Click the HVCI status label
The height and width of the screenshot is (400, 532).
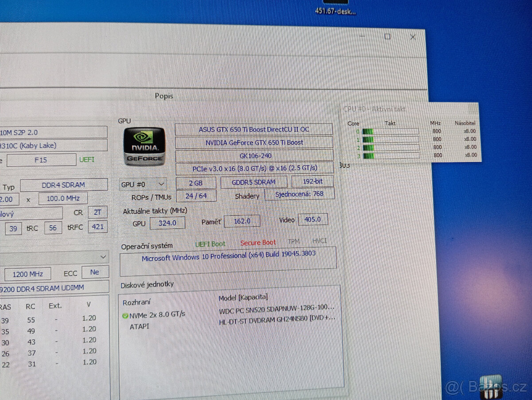320,241
